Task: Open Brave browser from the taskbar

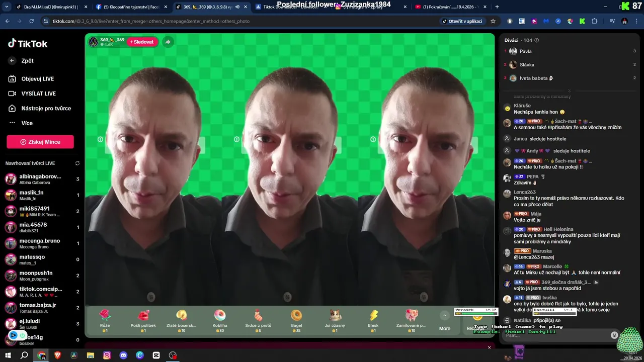Action: pos(57,355)
